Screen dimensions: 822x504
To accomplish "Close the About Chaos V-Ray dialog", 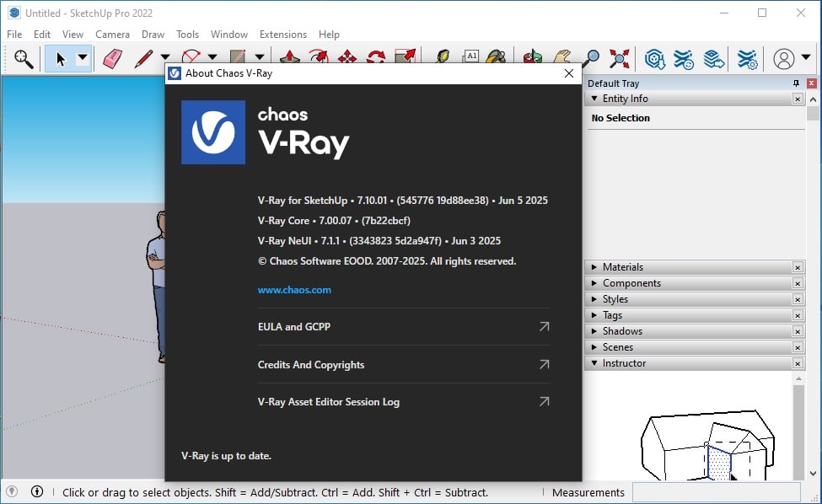I will click(569, 73).
